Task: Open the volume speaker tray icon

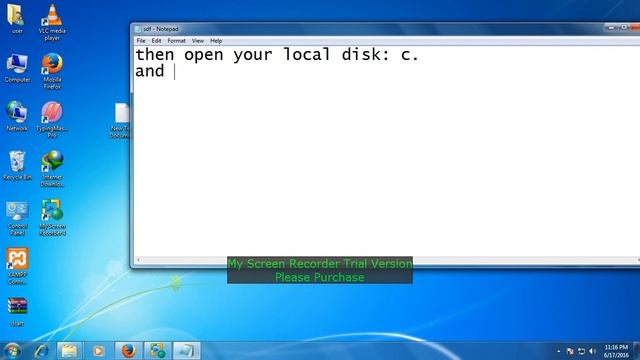Action: (592, 351)
